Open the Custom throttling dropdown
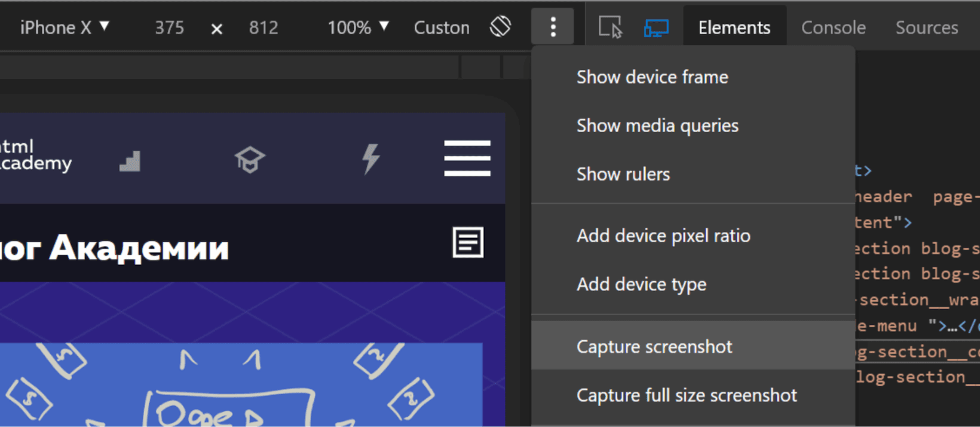 point(442,28)
